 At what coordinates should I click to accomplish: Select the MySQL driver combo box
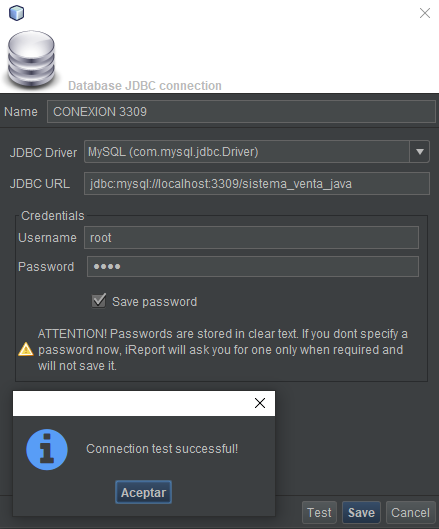pyautogui.click(x=257, y=152)
